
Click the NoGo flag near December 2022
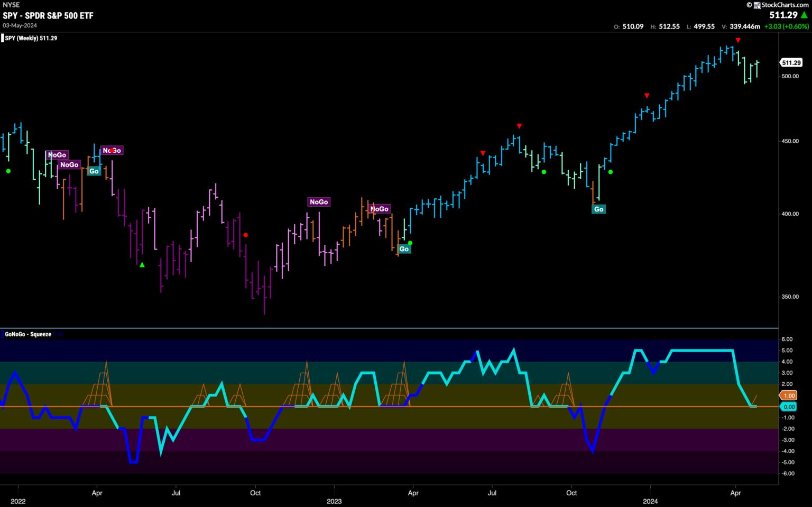click(x=319, y=202)
